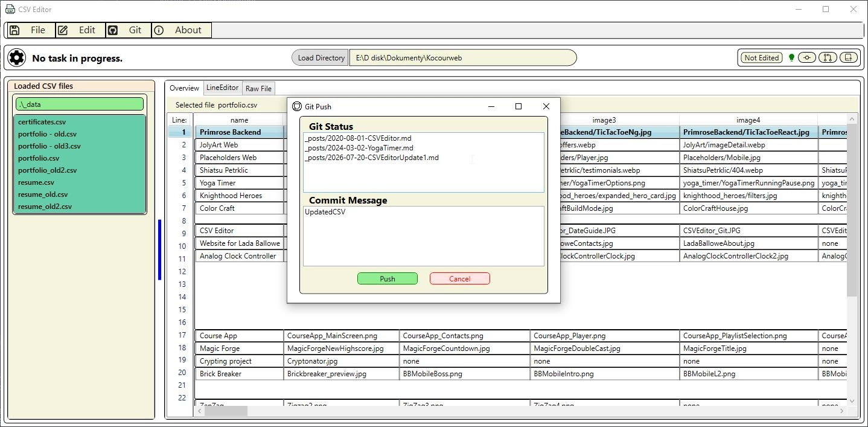Viewport: 868px width, 427px height.
Task: Click the Load Directory button
Action: click(321, 58)
